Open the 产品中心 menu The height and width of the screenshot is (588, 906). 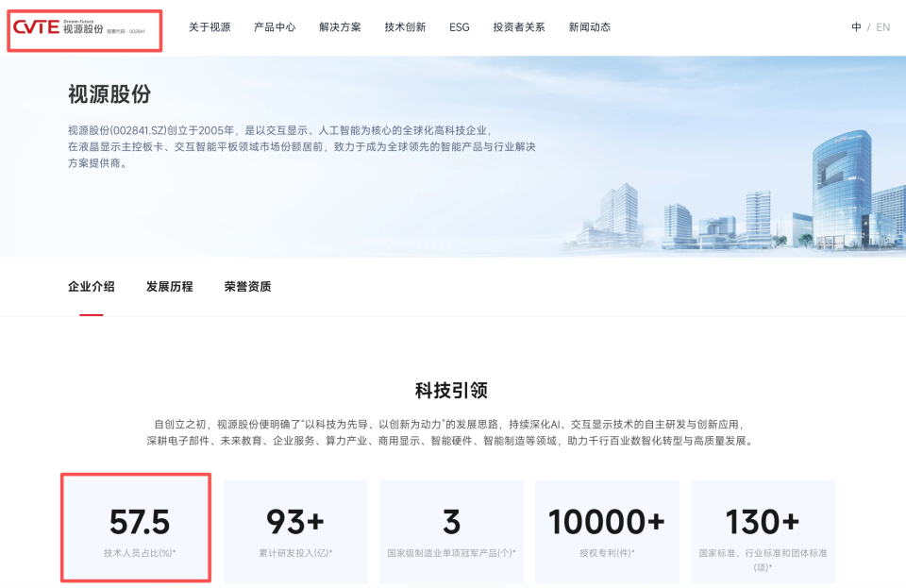click(275, 27)
